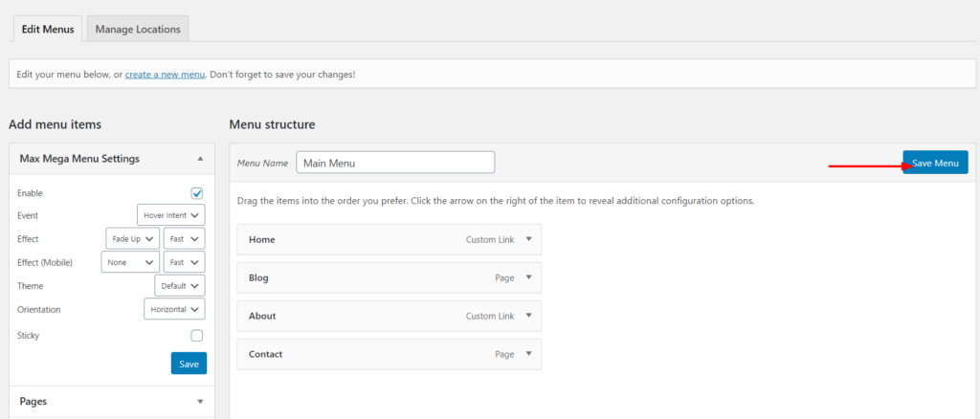Screen dimensions: 980x419
Task: Open the Theme dropdown
Action: click(x=180, y=285)
